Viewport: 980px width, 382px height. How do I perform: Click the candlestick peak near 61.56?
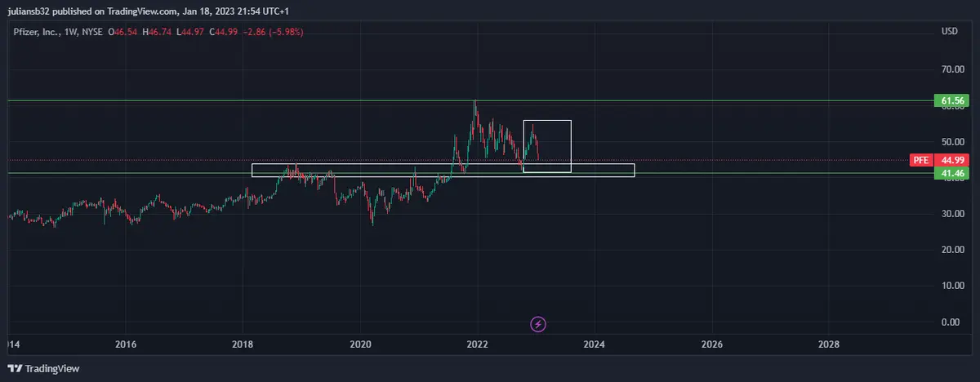475,104
